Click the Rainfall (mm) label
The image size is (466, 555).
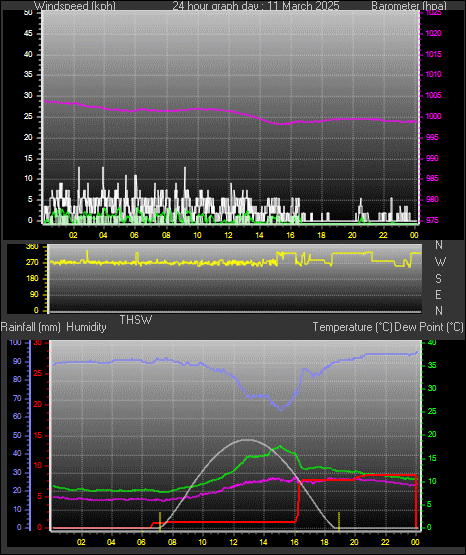(x=30, y=327)
